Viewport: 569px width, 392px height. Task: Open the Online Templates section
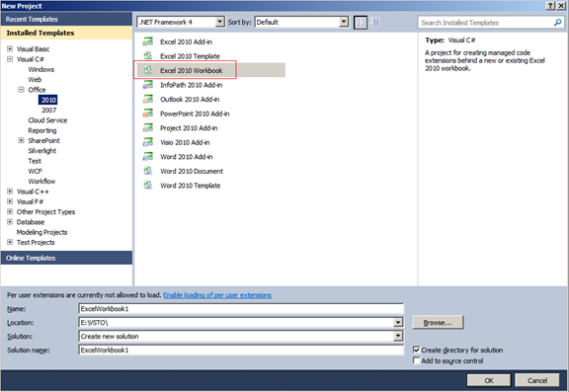click(66, 258)
